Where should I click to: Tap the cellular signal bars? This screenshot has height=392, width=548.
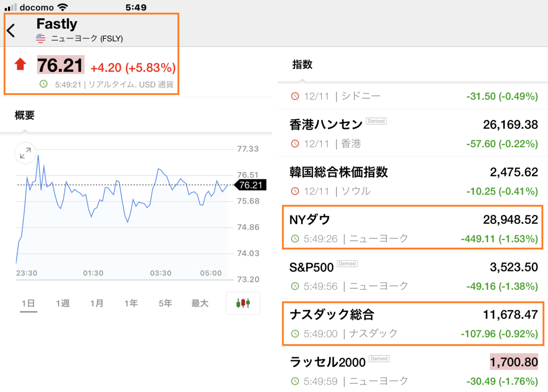pyautogui.click(x=10, y=8)
